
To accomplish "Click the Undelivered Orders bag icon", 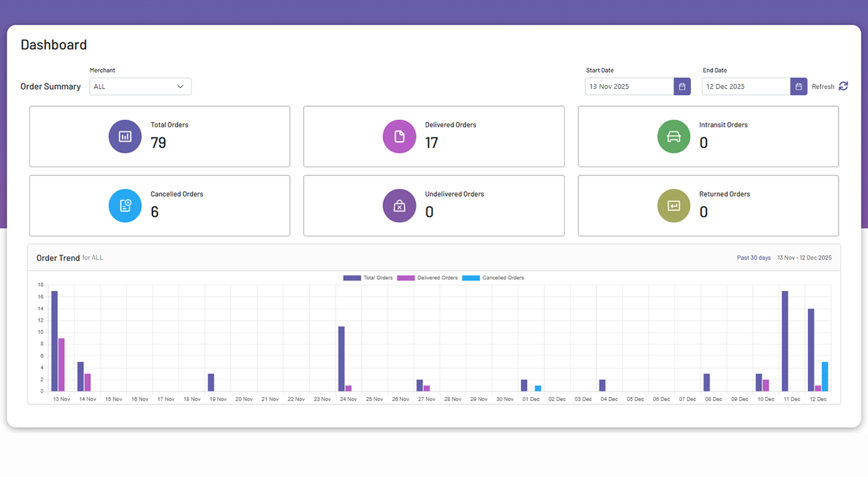I will [399, 206].
